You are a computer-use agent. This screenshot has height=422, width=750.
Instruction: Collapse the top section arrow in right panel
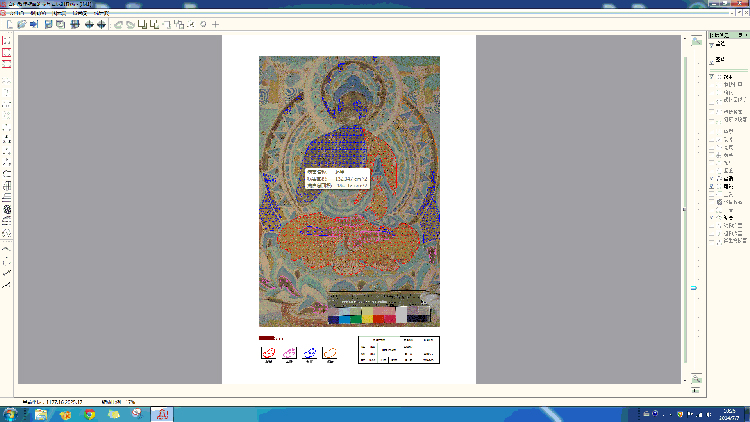pos(712,45)
